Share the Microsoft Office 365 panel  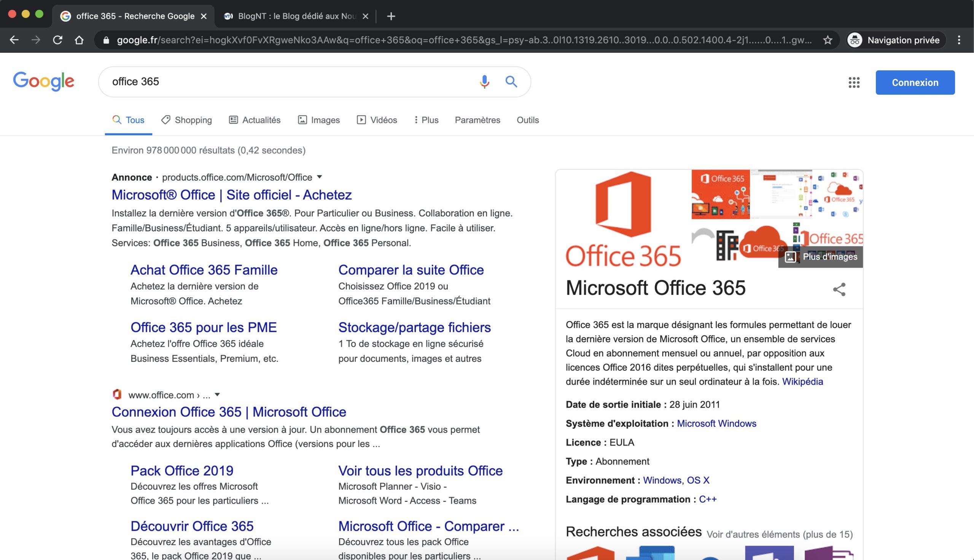point(839,289)
